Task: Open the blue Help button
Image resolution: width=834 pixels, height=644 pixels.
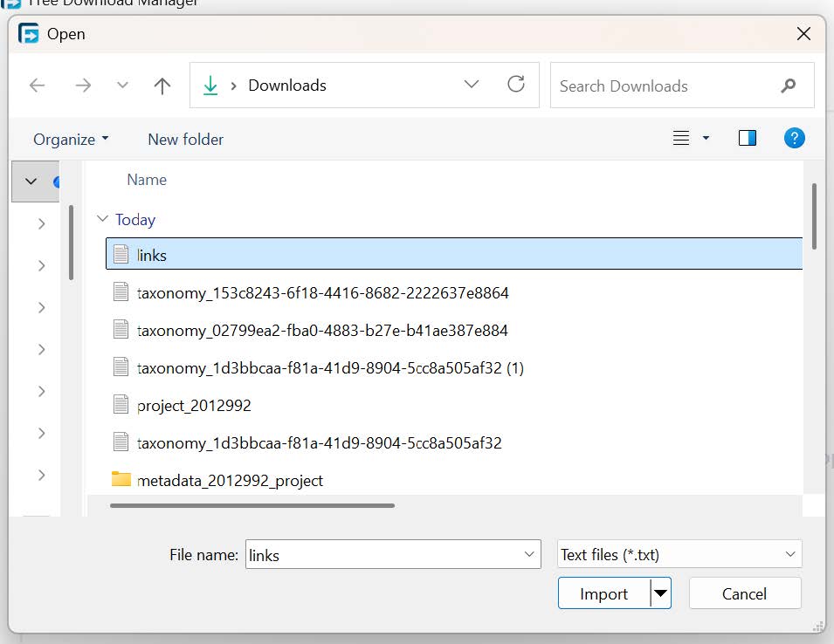Action: click(x=794, y=138)
